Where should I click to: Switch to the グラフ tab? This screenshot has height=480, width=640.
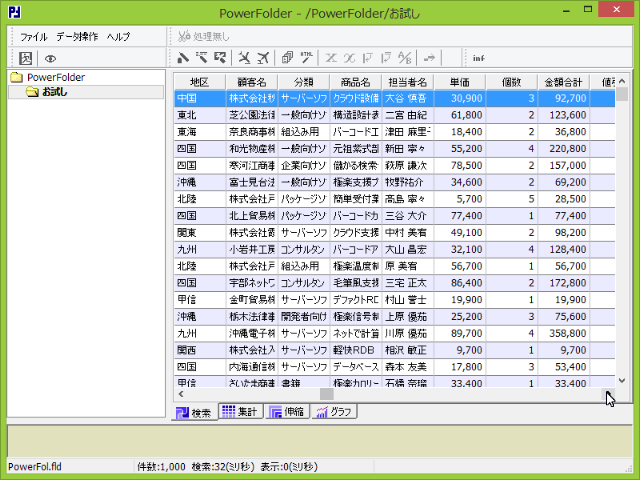(x=334, y=411)
